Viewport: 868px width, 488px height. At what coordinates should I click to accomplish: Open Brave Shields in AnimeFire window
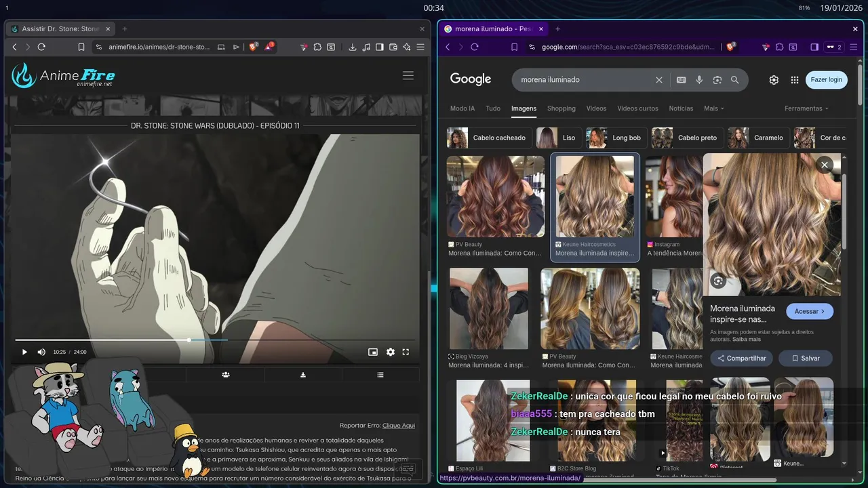pyautogui.click(x=254, y=47)
